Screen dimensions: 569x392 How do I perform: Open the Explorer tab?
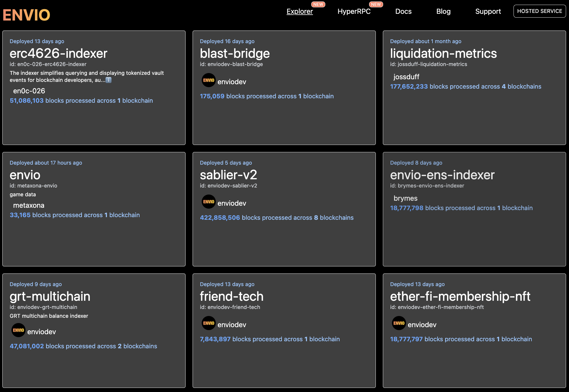pos(299,11)
